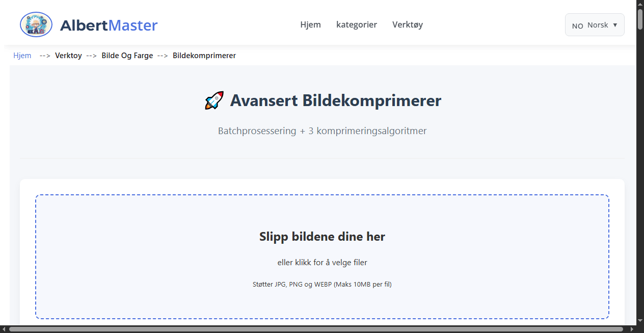
Task: Click the batch processing subtitle text
Action: [321, 131]
